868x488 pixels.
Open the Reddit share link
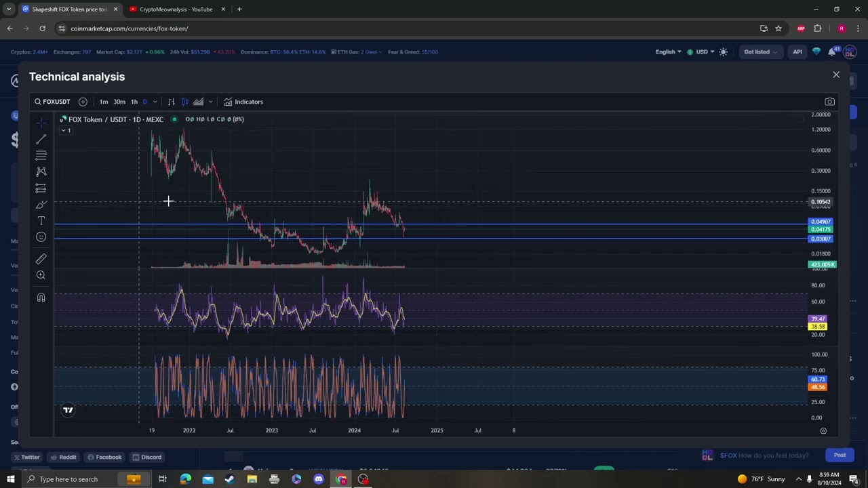[63, 457]
